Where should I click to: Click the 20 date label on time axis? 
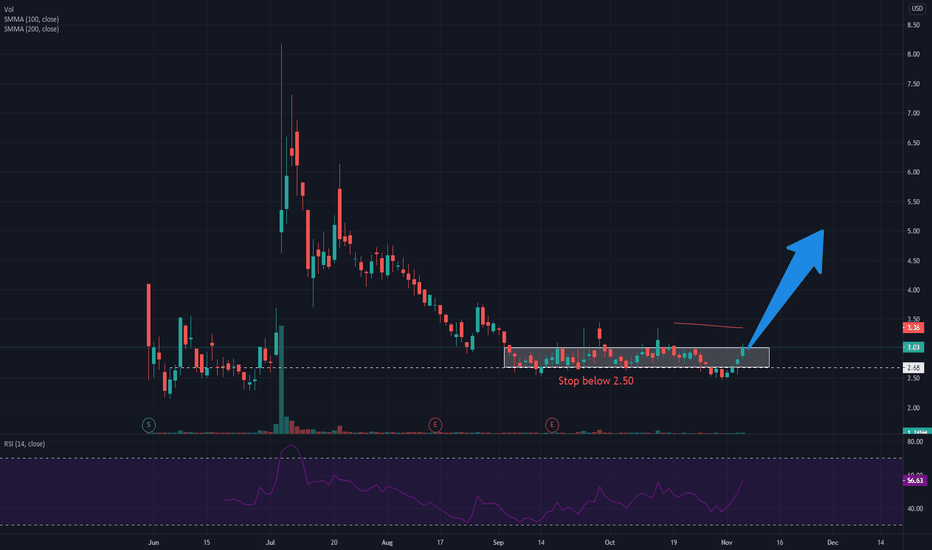click(x=334, y=542)
